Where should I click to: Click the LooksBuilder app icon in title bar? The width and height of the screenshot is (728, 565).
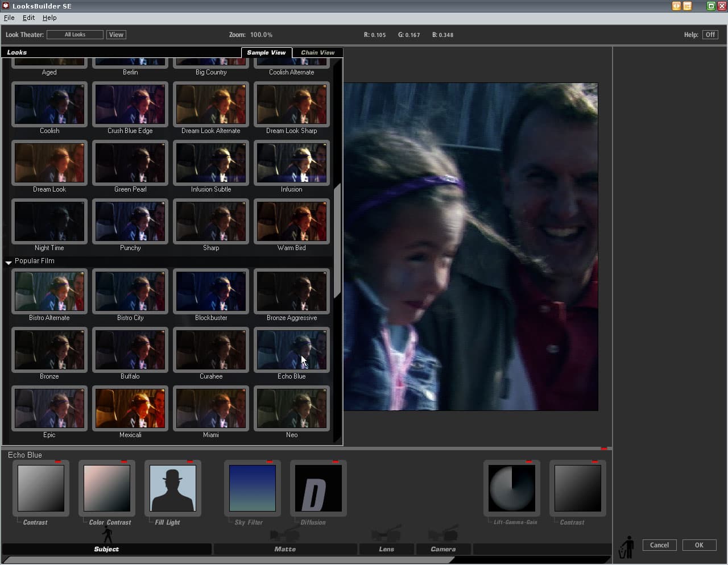point(6,6)
